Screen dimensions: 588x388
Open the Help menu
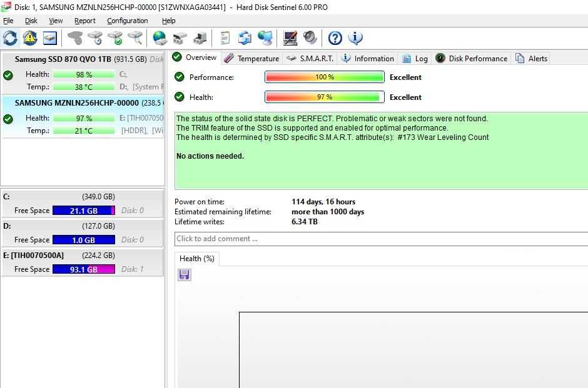[x=169, y=21]
